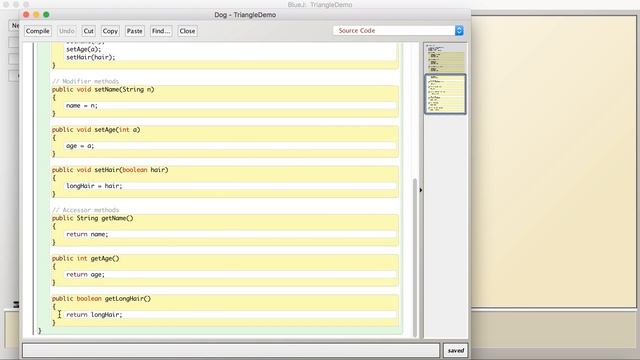
Task: Click the line 'public boolean getLongHair()'
Action: [101, 298]
